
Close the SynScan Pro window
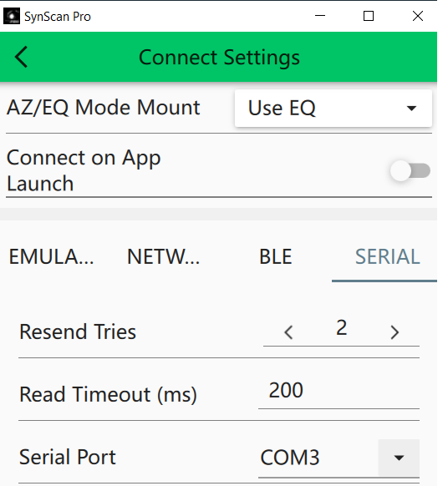point(418,16)
